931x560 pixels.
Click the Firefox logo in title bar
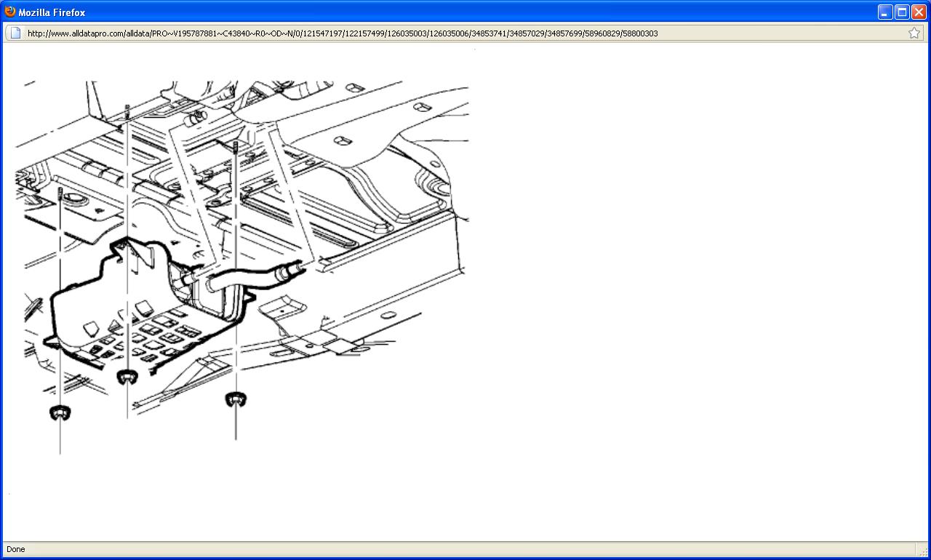click(10, 12)
